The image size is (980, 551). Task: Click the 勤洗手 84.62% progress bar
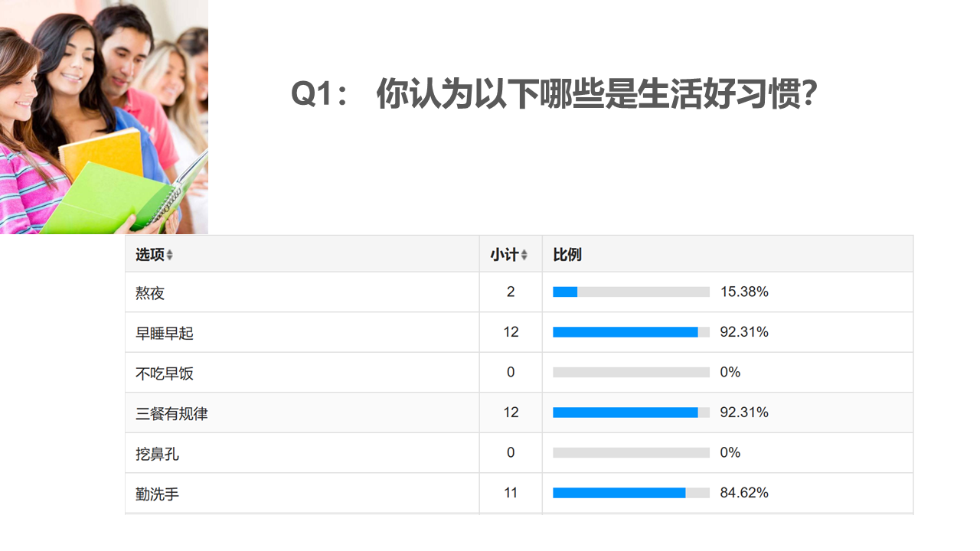[x=631, y=494]
